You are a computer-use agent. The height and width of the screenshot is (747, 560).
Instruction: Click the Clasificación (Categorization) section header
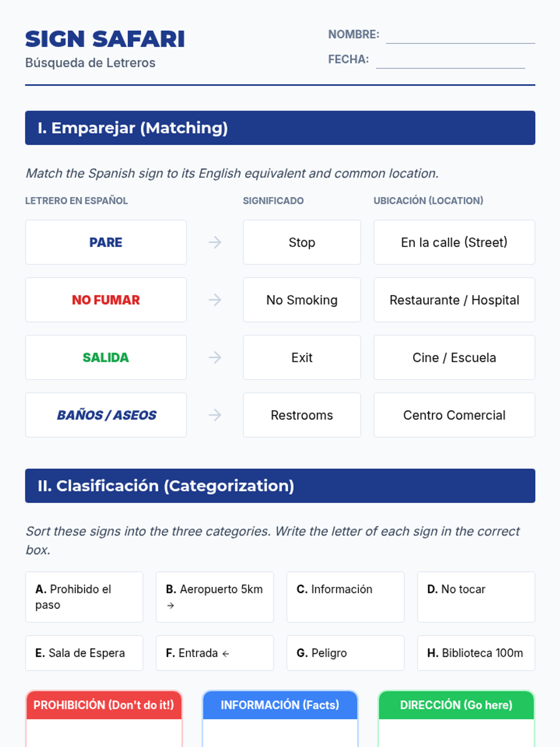tap(280, 486)
